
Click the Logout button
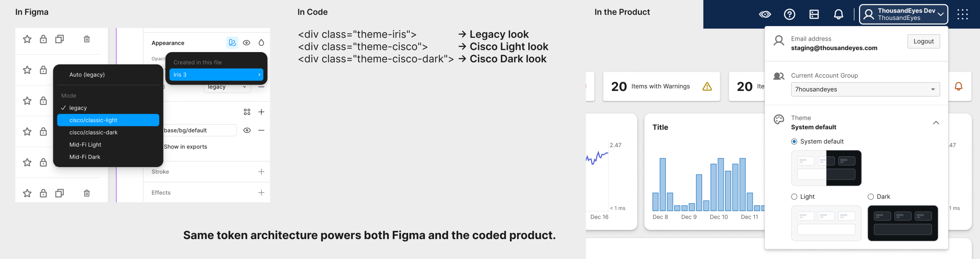(923, 41)
